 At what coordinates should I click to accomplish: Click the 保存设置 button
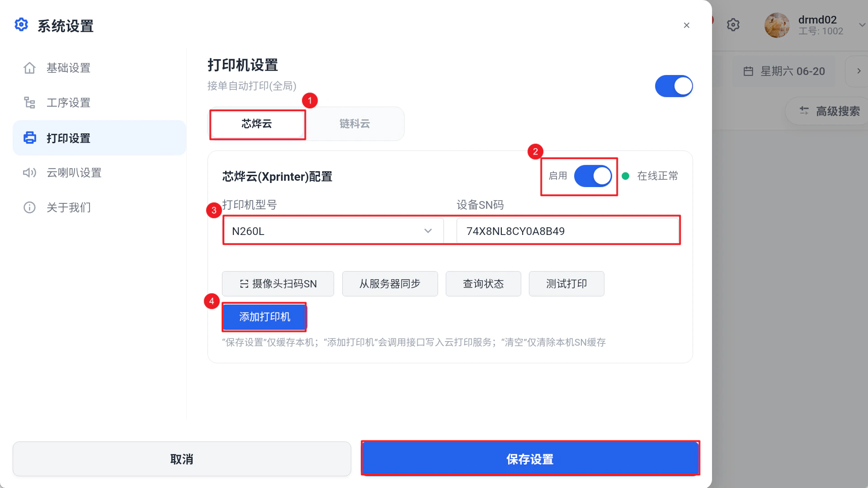pos(530,459)
